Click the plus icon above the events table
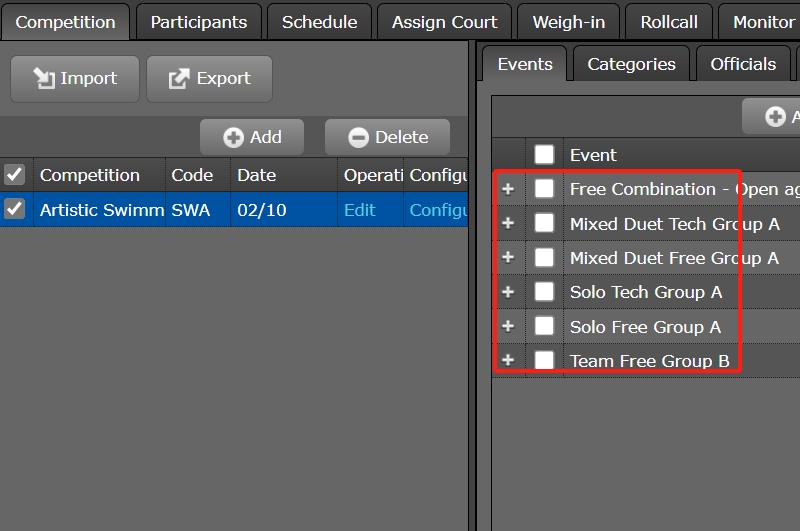This screenshot has height=531, width=800. click(x=775, y=117)
